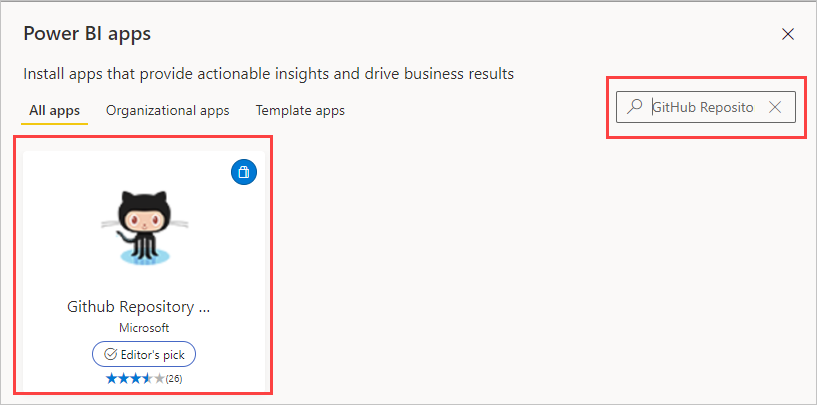Viewport: 817px width, 405px height.
Task: Click the checkmark icon in Editor's pick
Action: (110, 354)
